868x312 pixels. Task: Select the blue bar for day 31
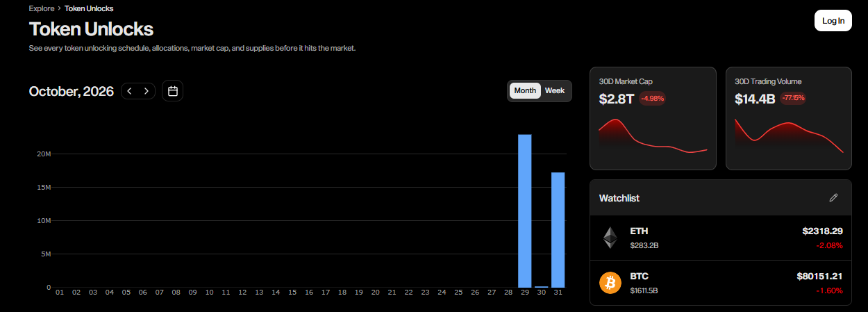tap(558, 230)
